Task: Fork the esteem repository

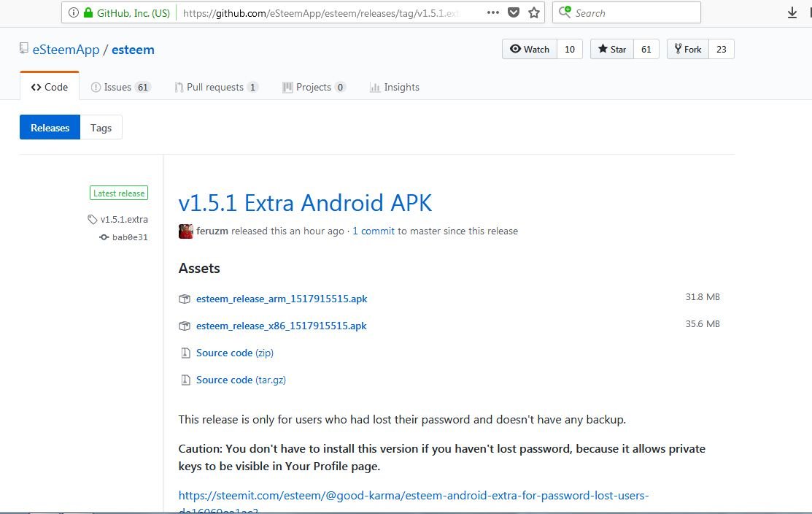Action: pyautogui.click(x=687, y=49)
